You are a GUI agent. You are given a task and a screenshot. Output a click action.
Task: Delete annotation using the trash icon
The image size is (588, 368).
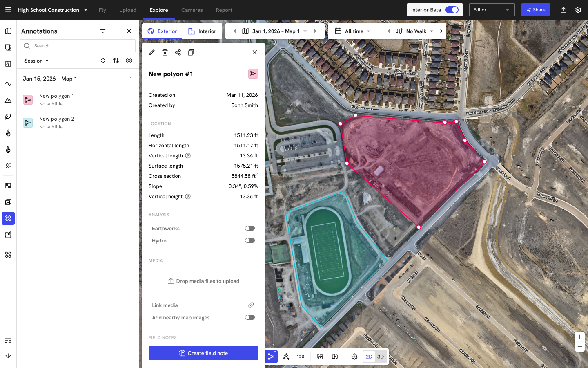(165, 52)
